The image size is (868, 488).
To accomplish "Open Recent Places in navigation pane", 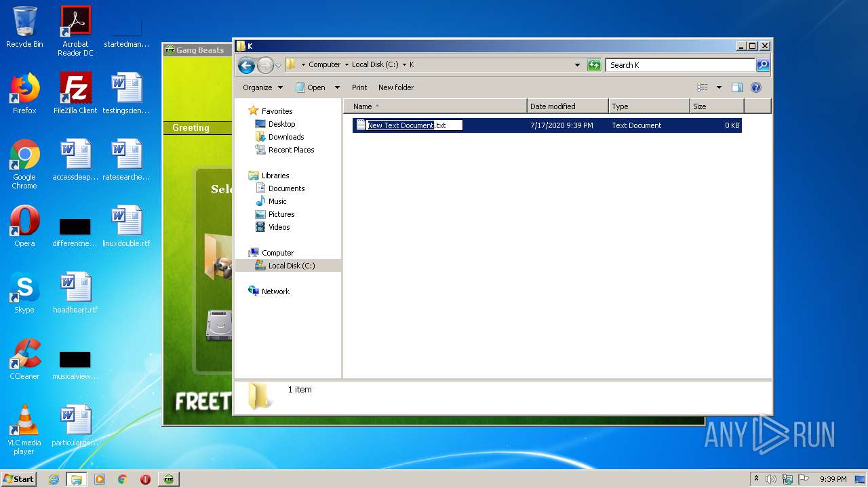I will 285,150.
